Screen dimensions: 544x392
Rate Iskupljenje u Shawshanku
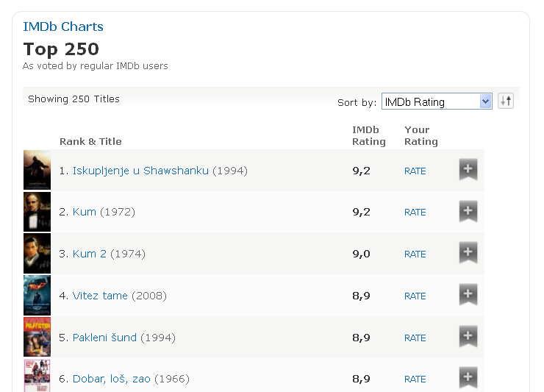[x=415, y=171]
